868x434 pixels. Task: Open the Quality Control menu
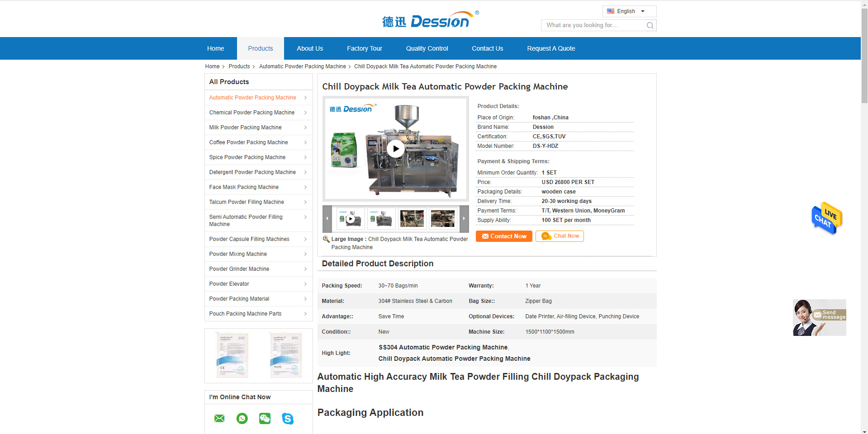click(427, 48)
